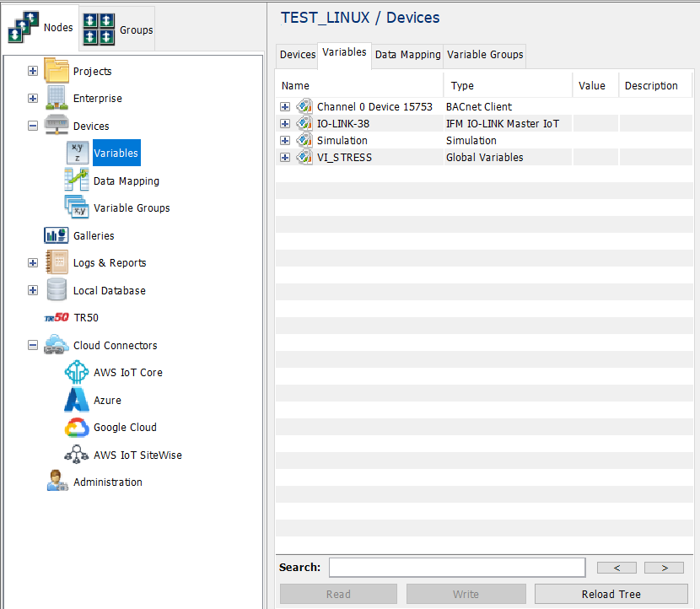
Task: Open AWS IoT SiteWise via its icon
Action: pos(77,455)
